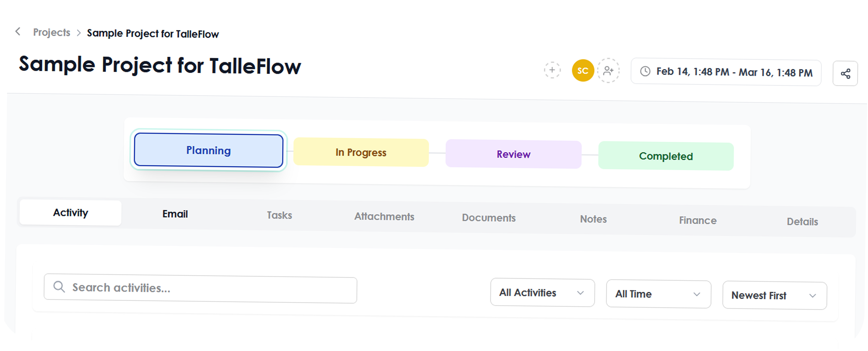Image resolution: width=868 pixels, height=351 pixels.
Task: Open the All Activities dropdown
Action: pos(542,293)
